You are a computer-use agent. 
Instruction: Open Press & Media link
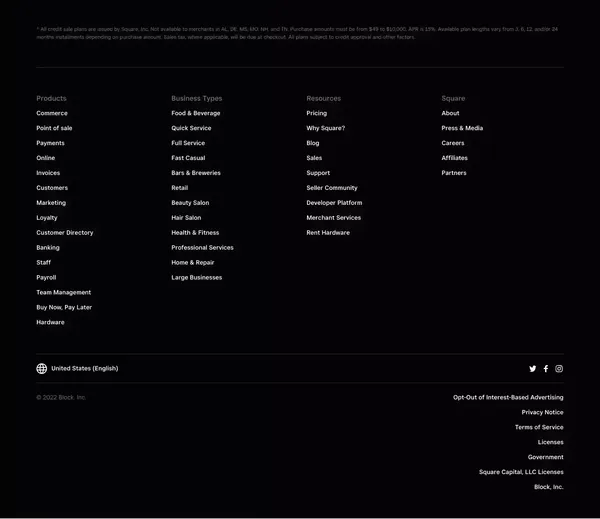(x=462, y=128)
